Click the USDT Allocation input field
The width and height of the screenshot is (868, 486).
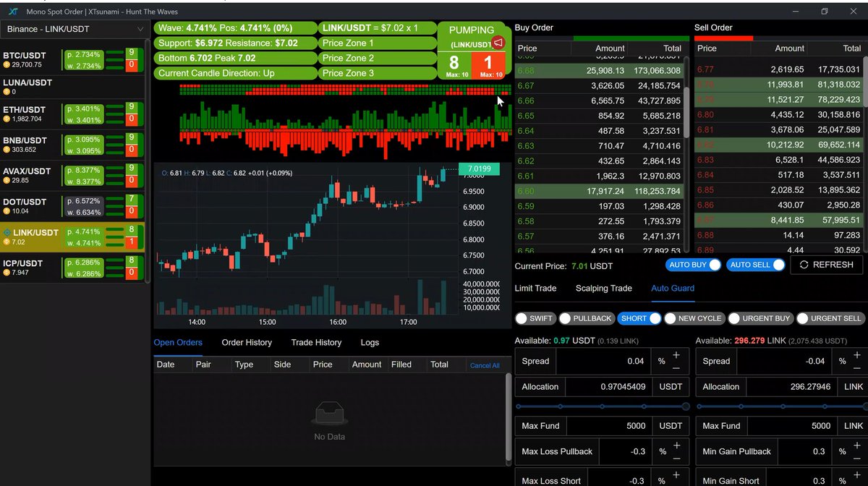[608, 387]
